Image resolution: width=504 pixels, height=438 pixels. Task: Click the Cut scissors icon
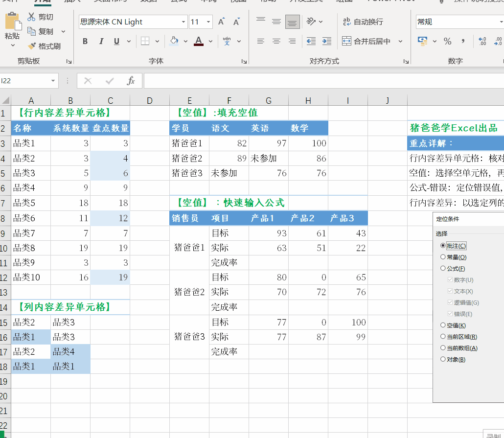pyautogui.click(x=31, y=17)
